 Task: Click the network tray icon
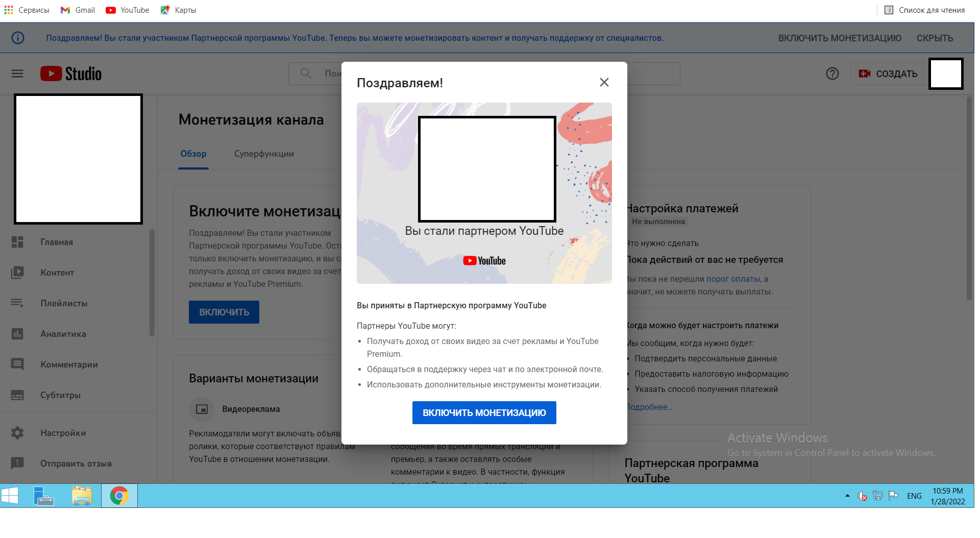pyautogui.click(x=878, y=496)
